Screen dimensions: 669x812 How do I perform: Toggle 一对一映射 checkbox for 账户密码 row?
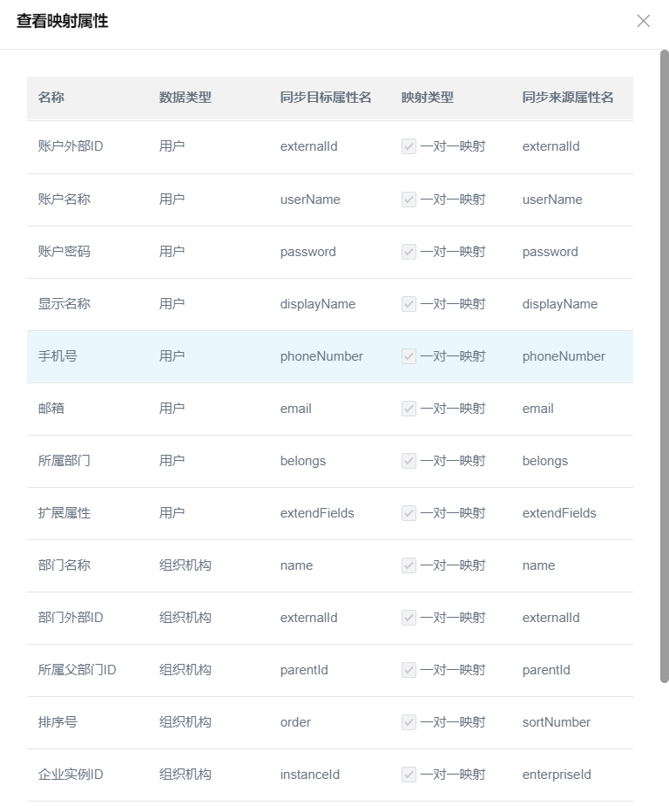409,252
